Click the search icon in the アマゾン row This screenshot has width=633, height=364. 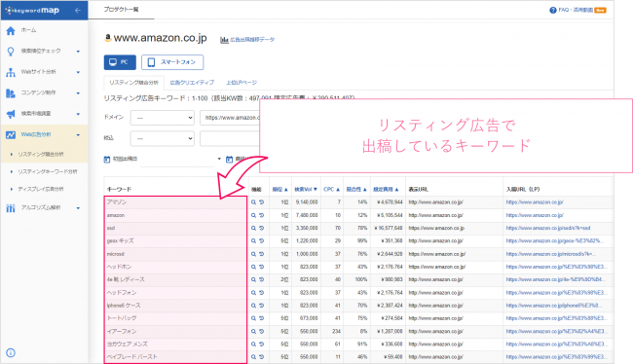[x=253, y=202]
